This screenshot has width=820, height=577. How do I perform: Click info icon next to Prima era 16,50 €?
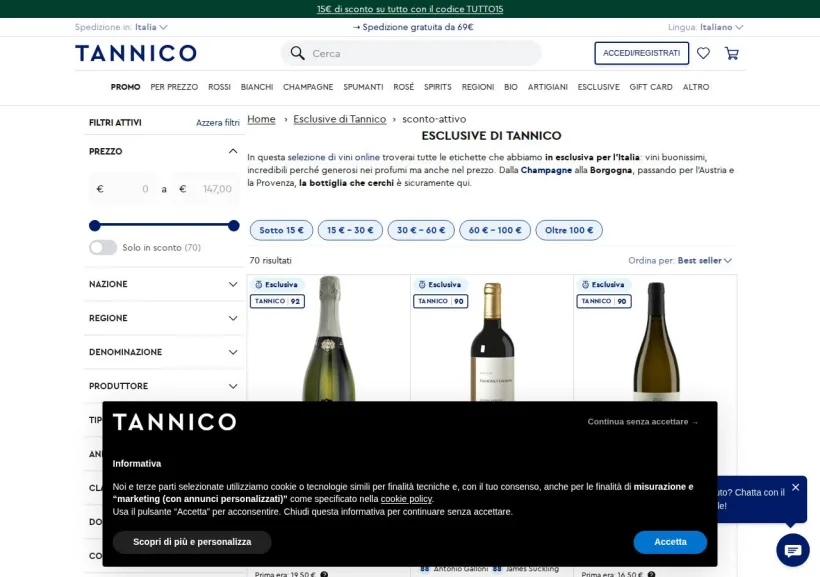[x=651, y=574]
